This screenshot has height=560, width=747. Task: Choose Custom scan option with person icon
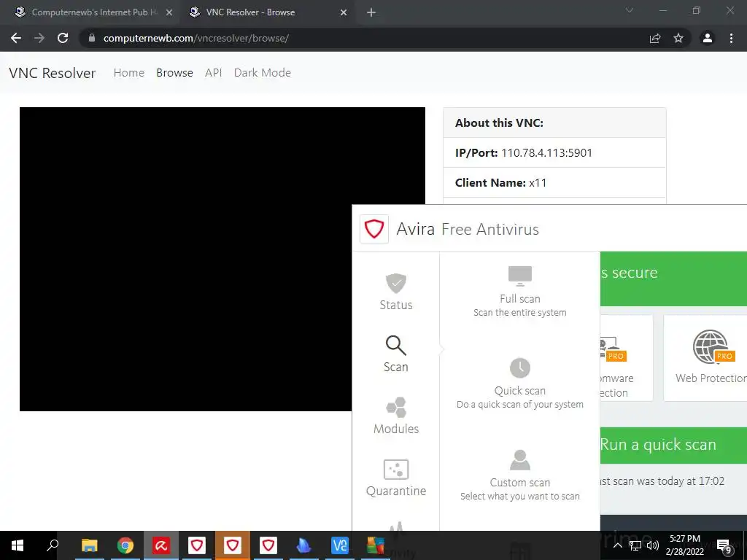click(519, 475)
